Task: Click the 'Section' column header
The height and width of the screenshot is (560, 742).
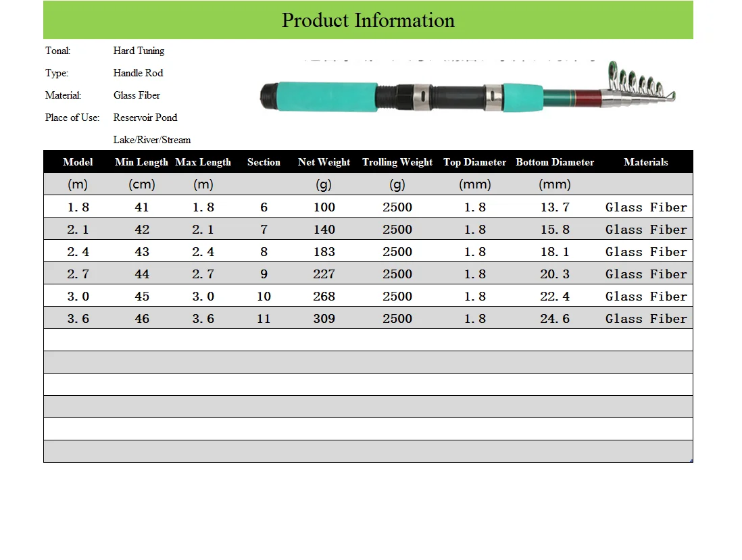Action: (x=264, y=161)
